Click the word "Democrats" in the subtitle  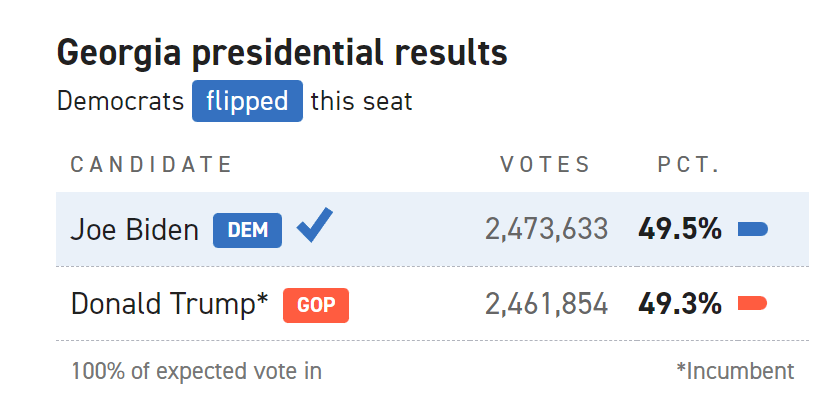point(120,102)
